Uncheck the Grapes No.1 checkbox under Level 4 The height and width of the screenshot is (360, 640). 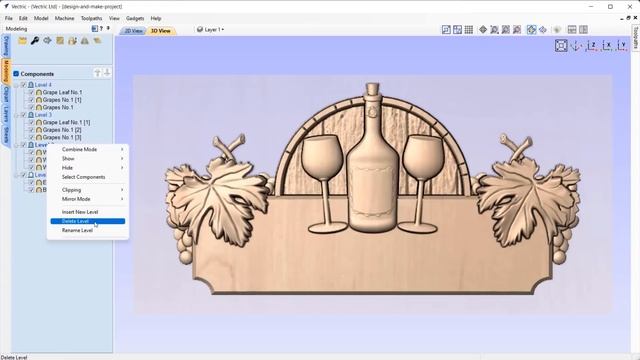click(31, 107)
